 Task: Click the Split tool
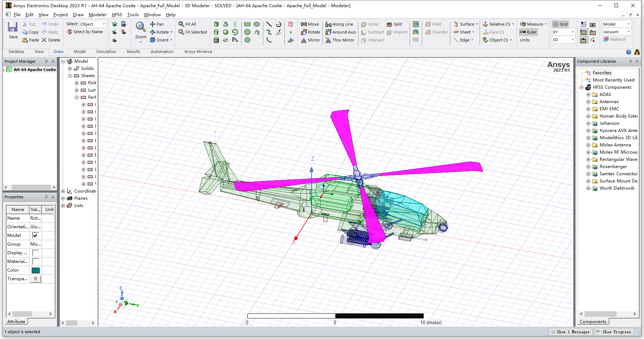click(x=394, y=24)
